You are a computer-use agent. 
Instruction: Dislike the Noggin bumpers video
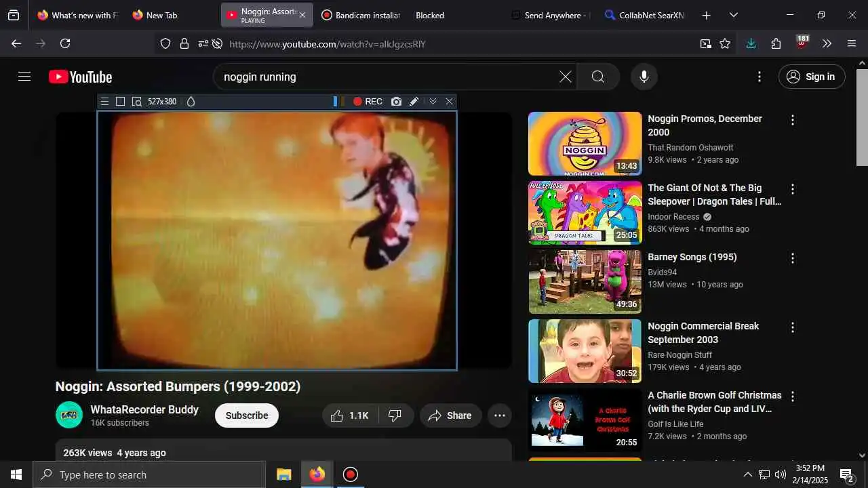click(395, 415)
